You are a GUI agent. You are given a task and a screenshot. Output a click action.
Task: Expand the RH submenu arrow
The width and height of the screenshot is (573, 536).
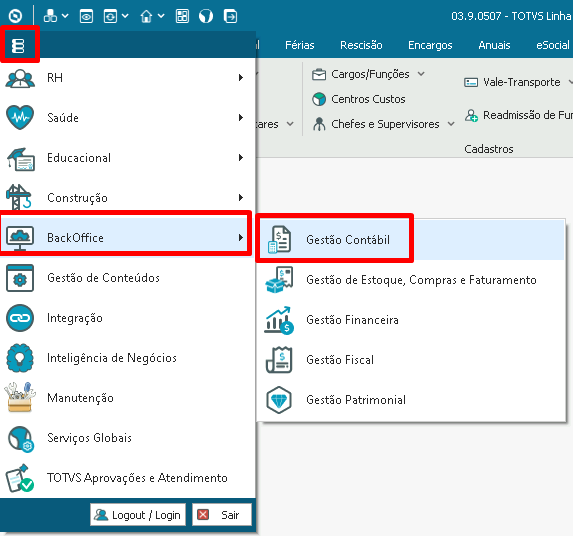tap(240, 77)
